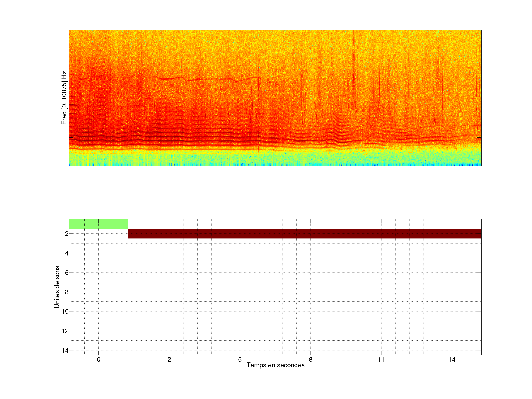
Task: Click x-axis tick label 11
Action: [x=381, y=359]
